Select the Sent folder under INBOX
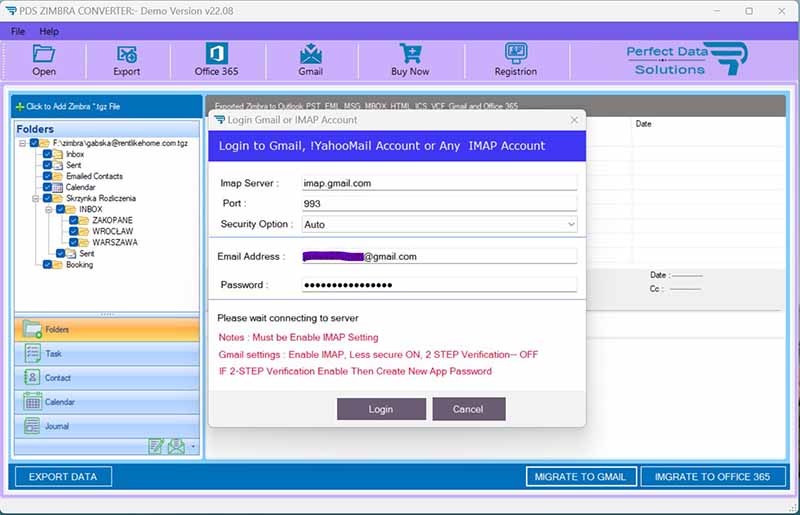Screen dimensions: 800x515 [x=87, y=254]
